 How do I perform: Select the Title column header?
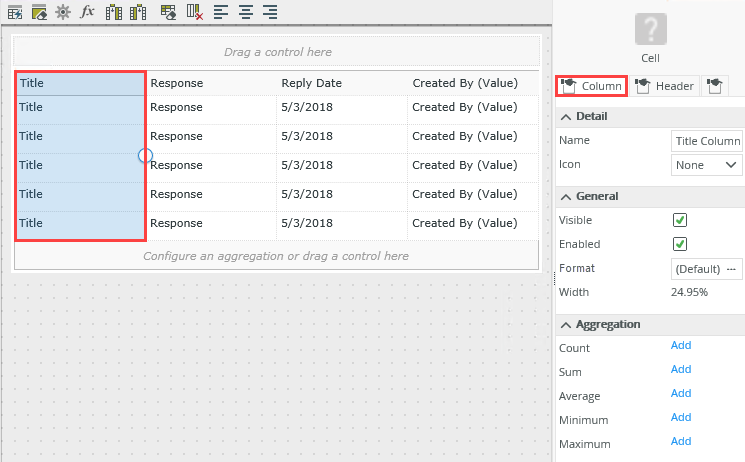tap(81, 84)
